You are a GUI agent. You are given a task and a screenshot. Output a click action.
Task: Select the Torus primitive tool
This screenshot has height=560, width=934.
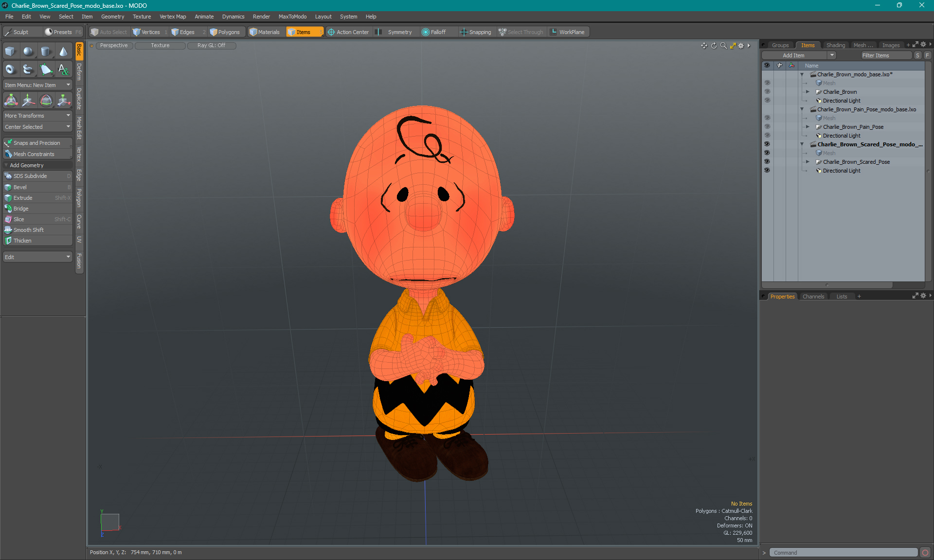coord(10,70)
